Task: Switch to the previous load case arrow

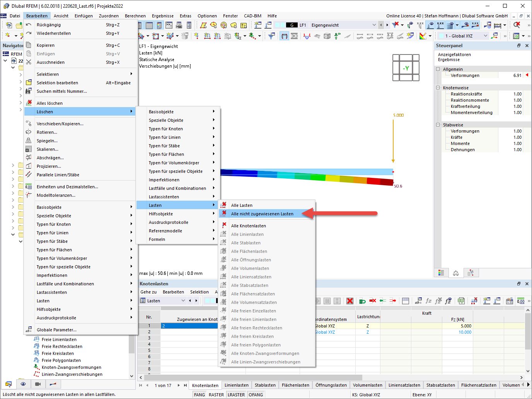Action: coord(381,25)
